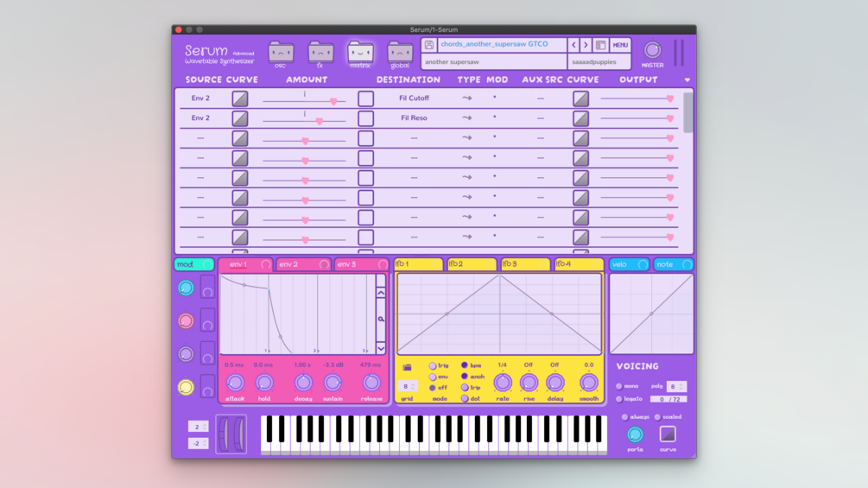Toggle the LFO trip option
The width and height of the screenshot is (868, 488).
(465, 387)
